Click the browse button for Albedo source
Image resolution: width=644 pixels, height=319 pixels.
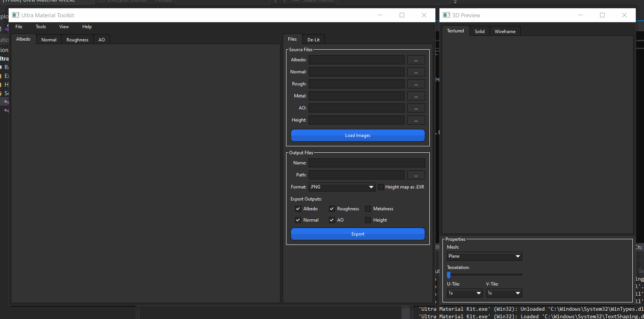click(416, 60)
